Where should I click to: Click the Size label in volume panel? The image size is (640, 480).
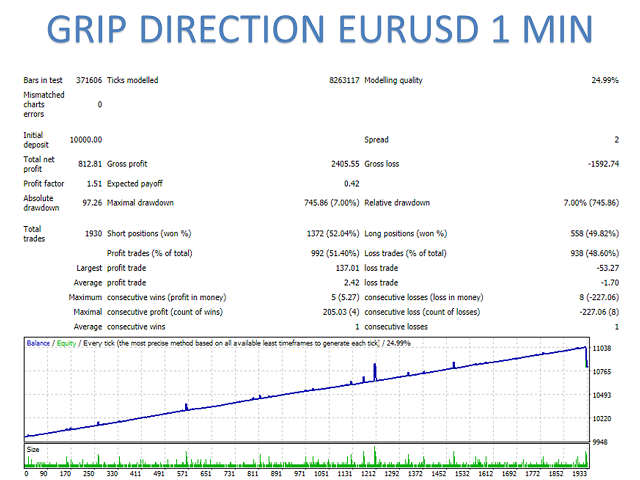(x=33, y=449)
